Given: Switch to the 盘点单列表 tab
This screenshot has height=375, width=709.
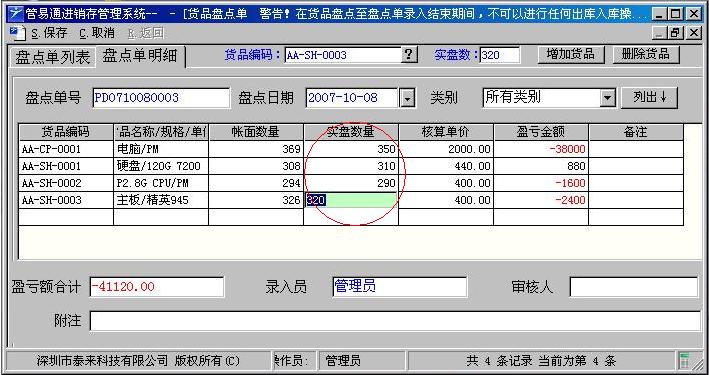Looking at the screenshot, I should (x=53, y=57).
